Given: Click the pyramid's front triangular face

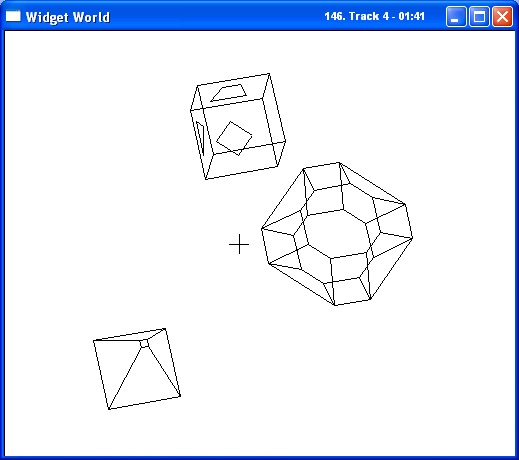Looking at the screenshot, I should click(x=144, y=380).
